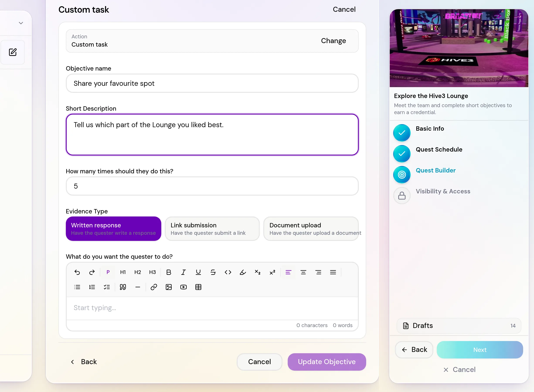Click the gradient Next button

pyautogui.click(x=480, y=350)
